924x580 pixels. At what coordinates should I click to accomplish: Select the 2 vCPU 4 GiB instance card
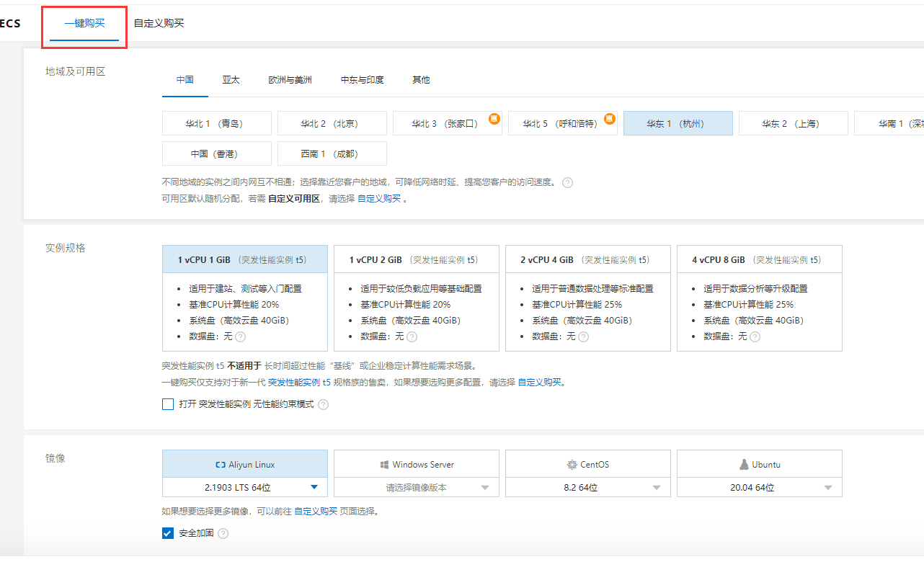[x=588, y=298]
